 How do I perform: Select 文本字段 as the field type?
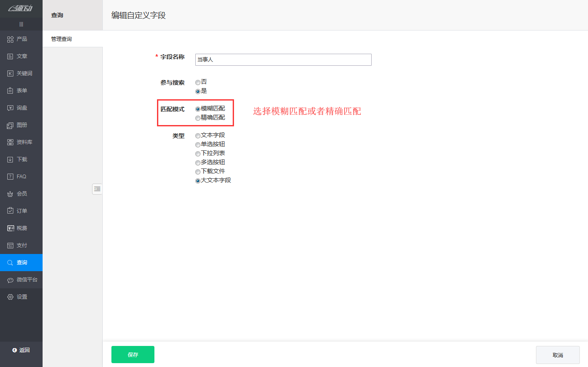coord(197,135)
